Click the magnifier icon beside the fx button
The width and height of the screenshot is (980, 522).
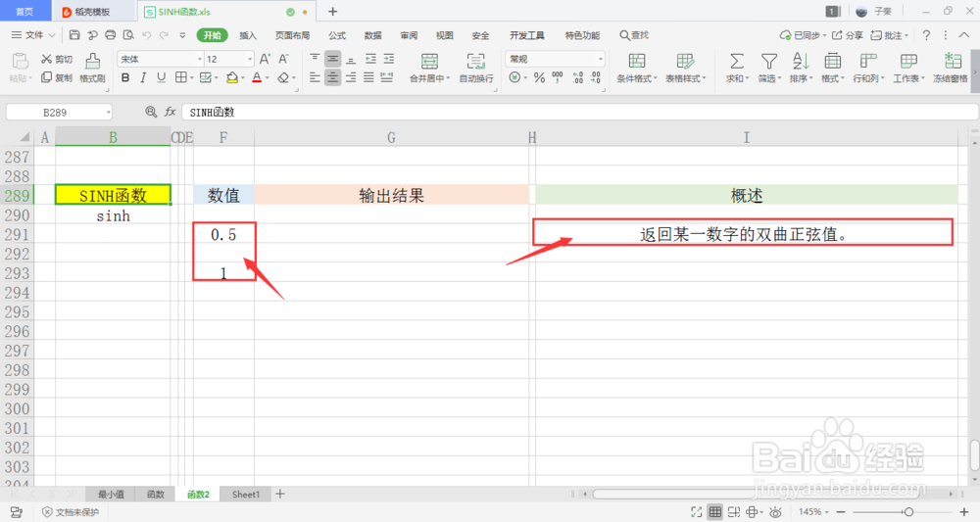(x=151, y=112)
